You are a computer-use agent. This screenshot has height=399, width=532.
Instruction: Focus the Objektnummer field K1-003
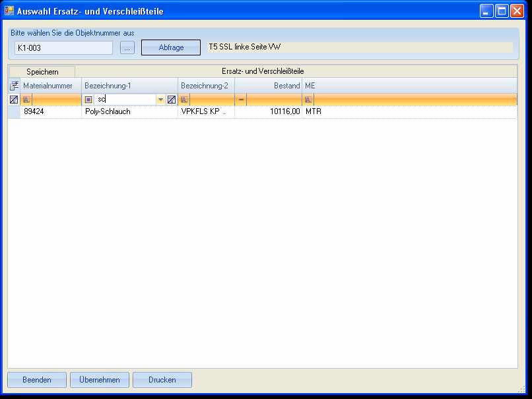(x=63, y=47)
